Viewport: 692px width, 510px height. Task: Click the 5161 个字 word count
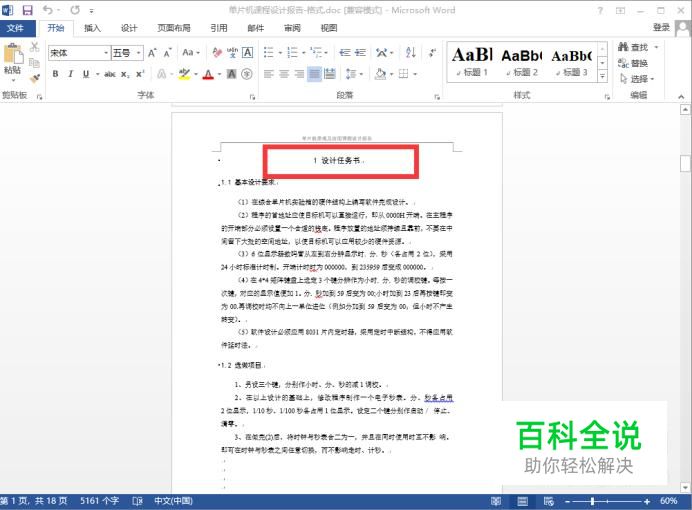tap(100, 501)
